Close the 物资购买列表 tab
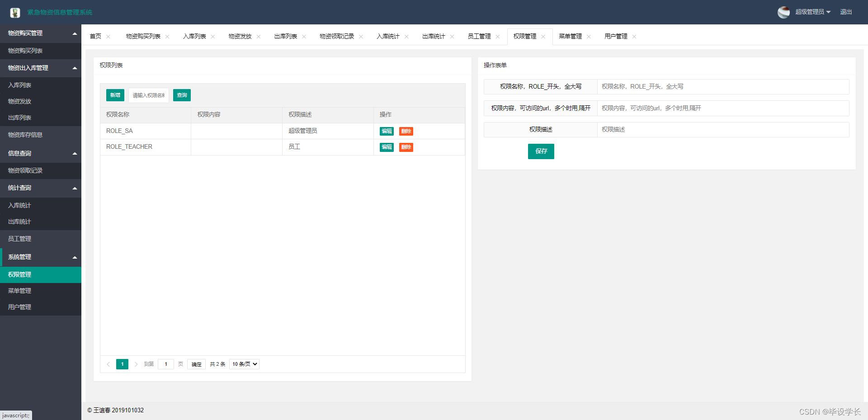 point(167,37)
